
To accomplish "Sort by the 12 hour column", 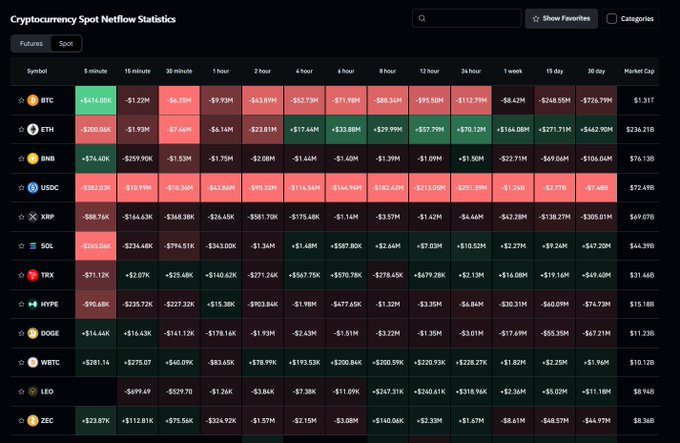I will [x=429, y=71].
